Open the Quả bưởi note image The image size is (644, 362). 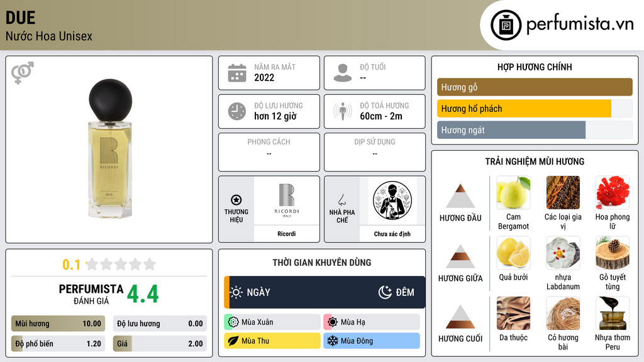tap(513, 253)
